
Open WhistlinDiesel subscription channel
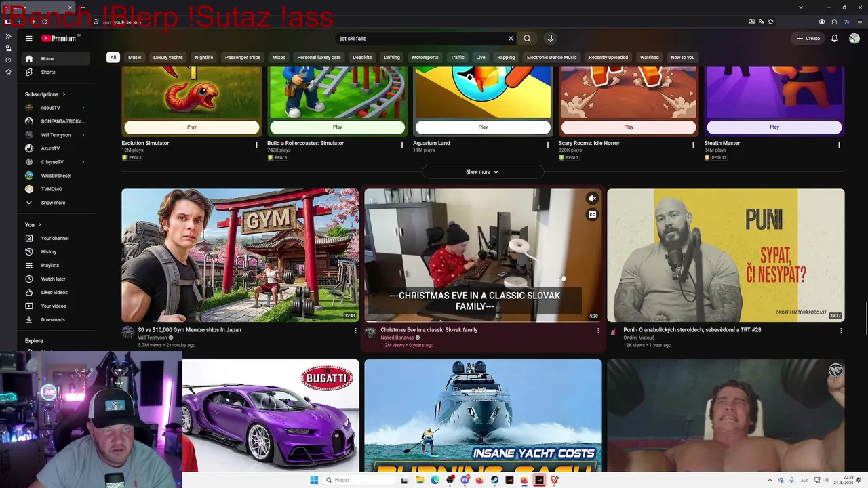point(54,176)
